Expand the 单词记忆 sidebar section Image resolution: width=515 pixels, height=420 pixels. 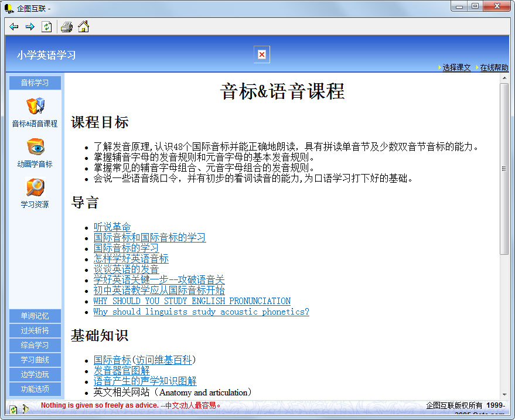[x=35, y=316]
